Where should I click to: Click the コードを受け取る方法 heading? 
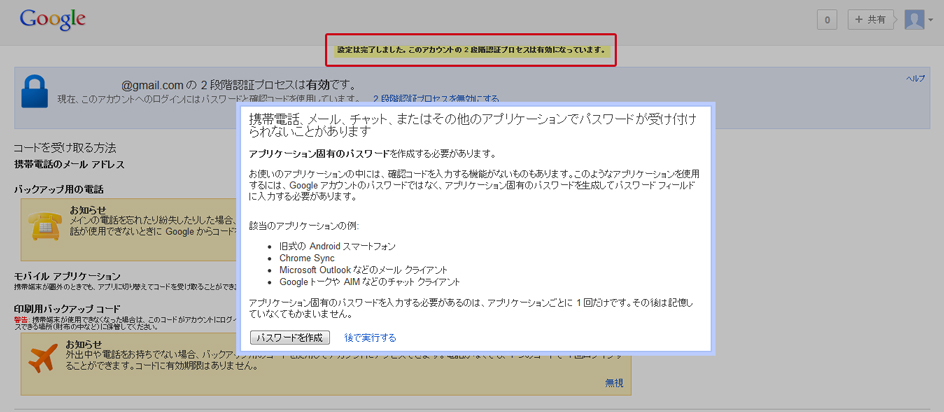coord(65,148)
